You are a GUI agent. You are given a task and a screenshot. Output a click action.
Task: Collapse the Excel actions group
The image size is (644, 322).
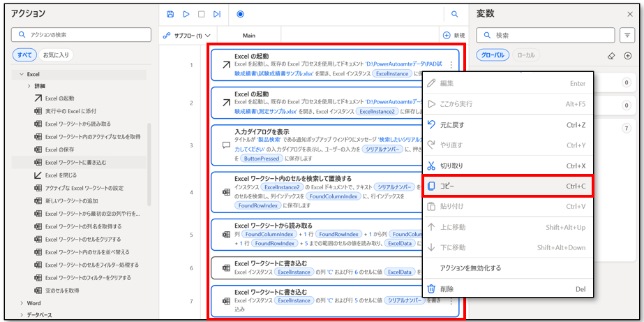22,73
